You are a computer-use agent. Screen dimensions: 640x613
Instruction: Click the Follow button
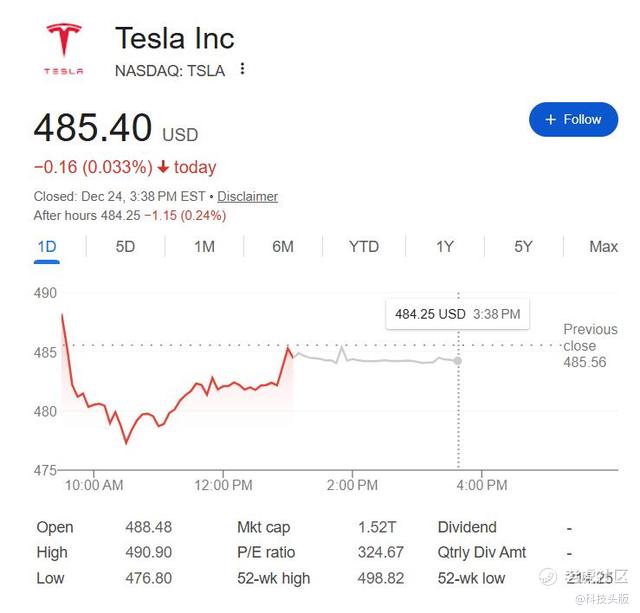(x=572, y=119)
